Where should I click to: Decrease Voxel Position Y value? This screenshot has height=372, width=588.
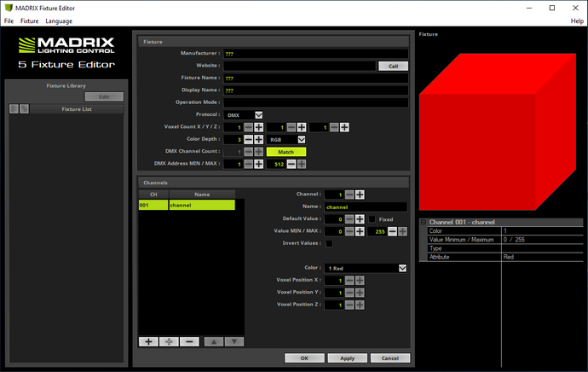point(349,293)
